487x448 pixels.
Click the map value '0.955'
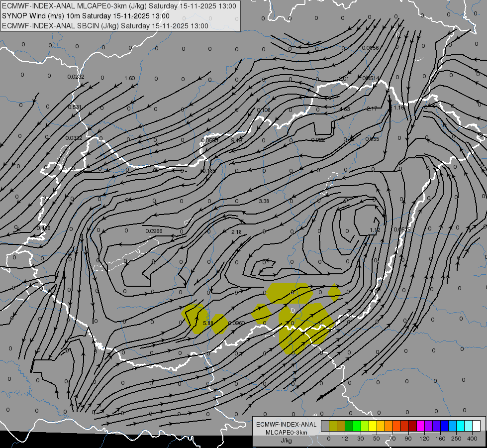(372, 139)
